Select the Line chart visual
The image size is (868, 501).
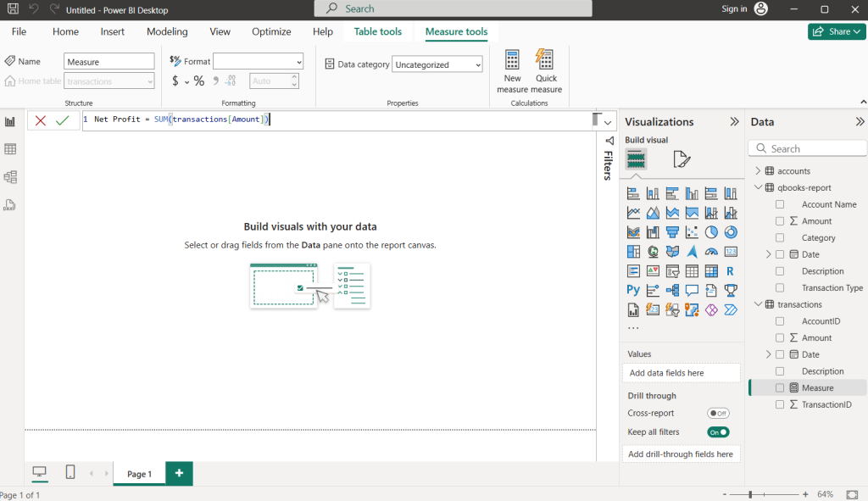tap(633, 213)
